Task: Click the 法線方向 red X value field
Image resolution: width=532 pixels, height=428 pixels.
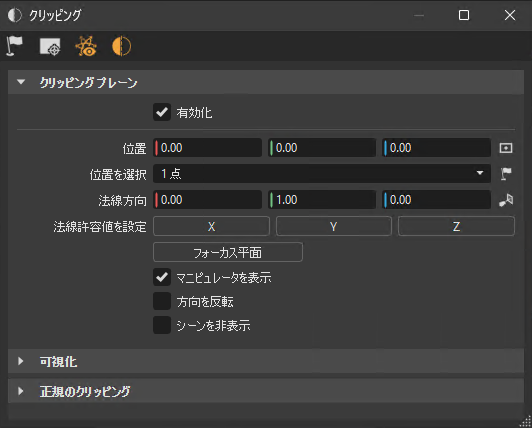Action: pos(207,200)
